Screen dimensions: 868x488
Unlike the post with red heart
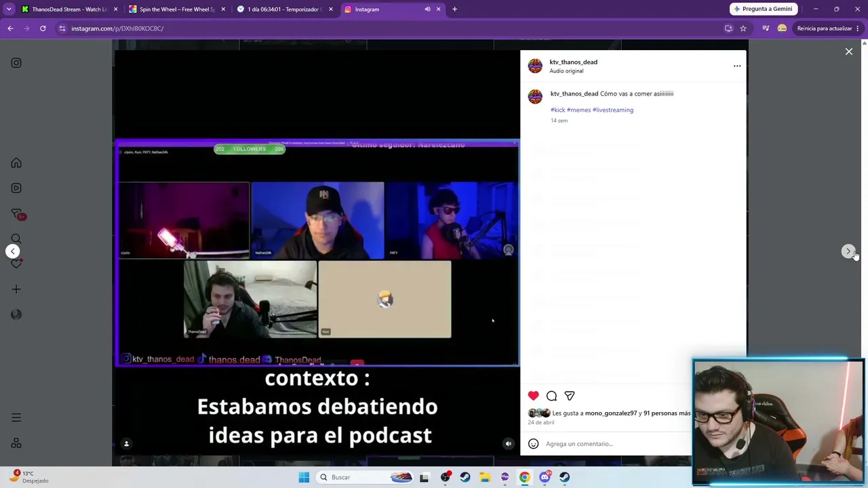(x=534, y=396)
